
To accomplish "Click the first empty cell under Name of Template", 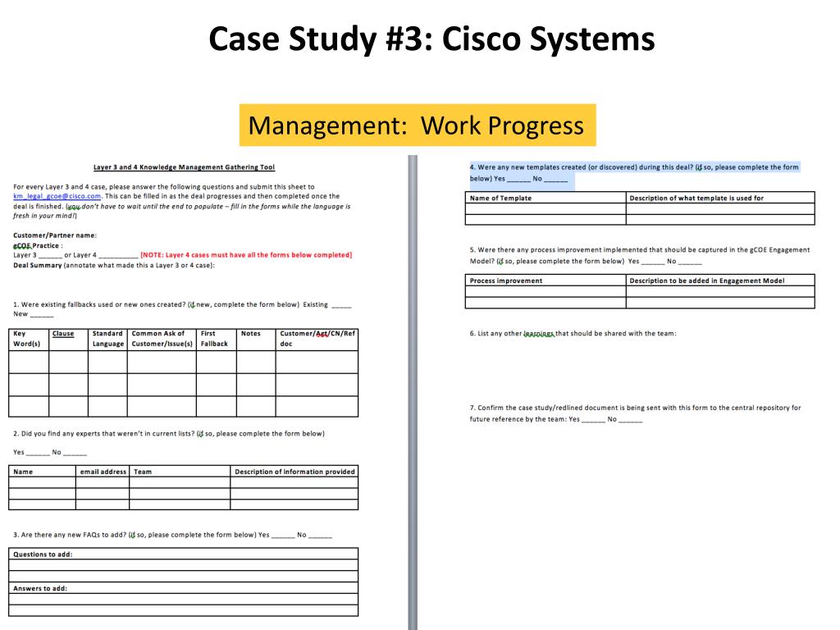I will [546, 209].
